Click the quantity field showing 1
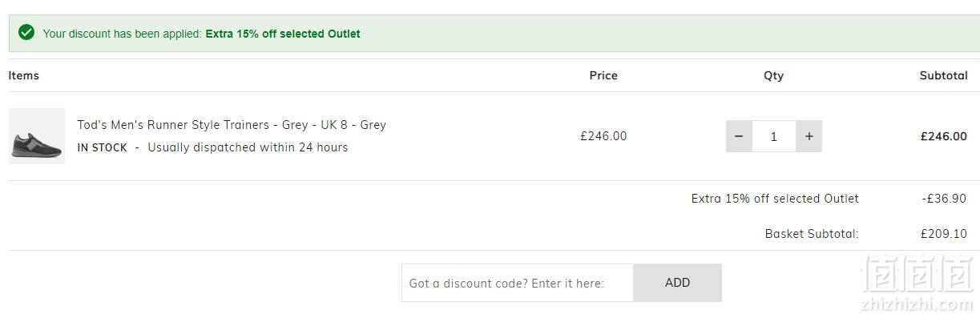 [774, 136]
